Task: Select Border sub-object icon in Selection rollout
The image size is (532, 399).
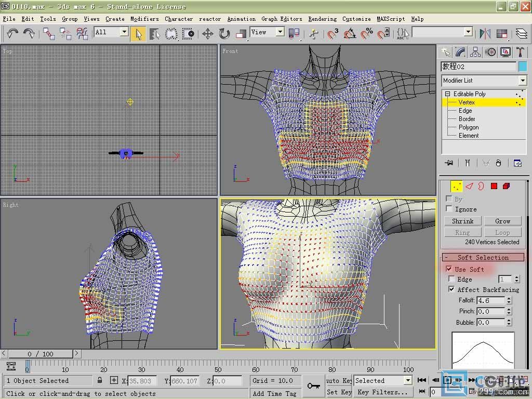Action: [x=481, y=186]
